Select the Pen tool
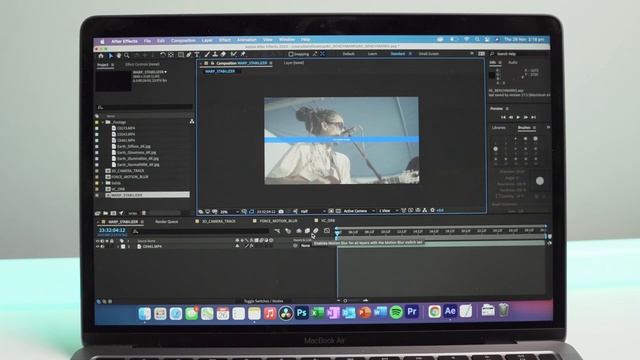 coord(189,55)
